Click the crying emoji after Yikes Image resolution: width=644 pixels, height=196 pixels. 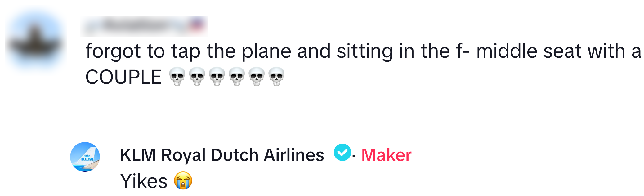click(x=183, y=181)
